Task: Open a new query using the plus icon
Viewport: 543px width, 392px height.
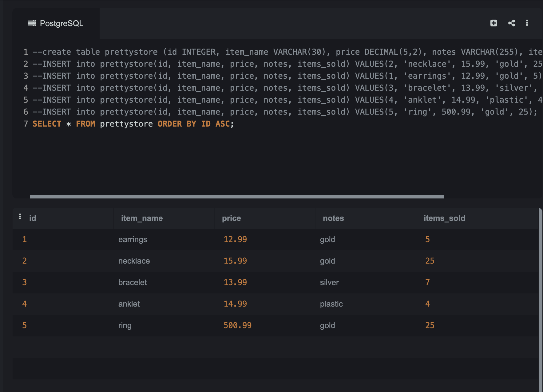Action: (493, 23)
